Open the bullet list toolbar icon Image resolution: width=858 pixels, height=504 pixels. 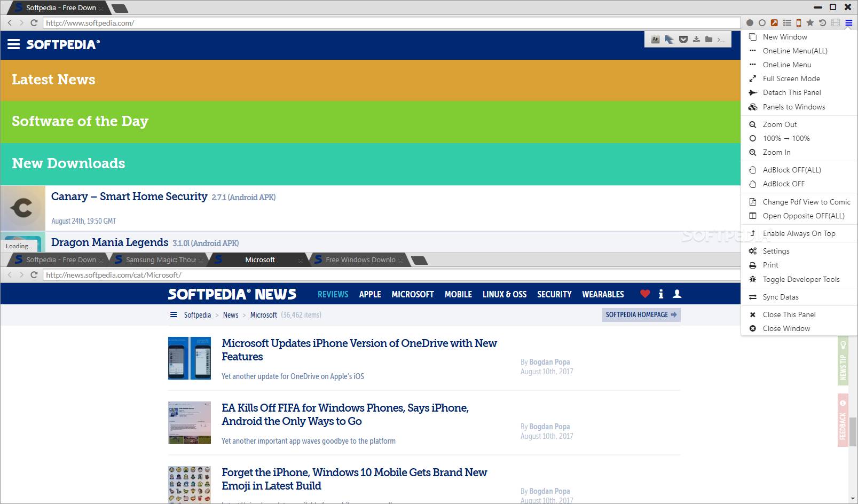[x=787, y=23]
